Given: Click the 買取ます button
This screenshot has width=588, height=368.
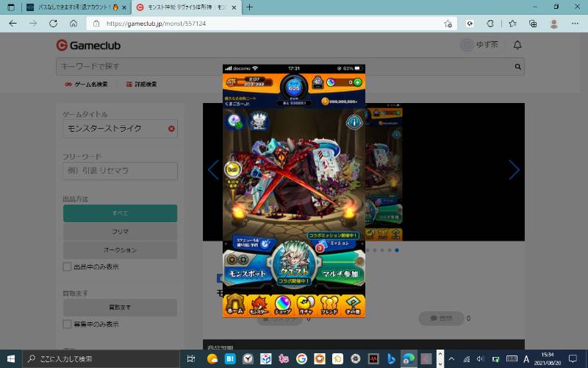Looking at the screenshot, I should 120,307.
